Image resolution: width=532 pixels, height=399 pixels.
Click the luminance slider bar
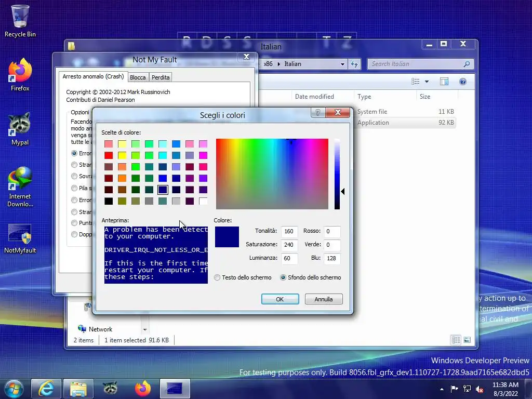tap(337, 174)
